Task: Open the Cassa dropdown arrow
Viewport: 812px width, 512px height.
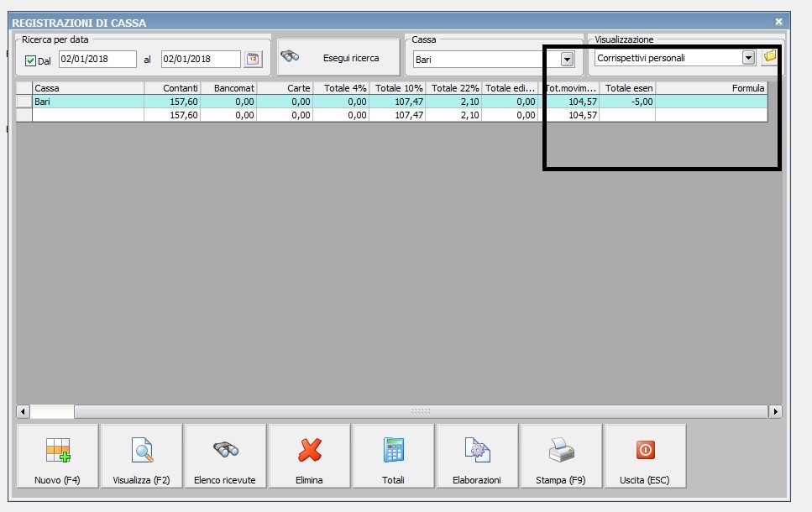Action: 567,59
